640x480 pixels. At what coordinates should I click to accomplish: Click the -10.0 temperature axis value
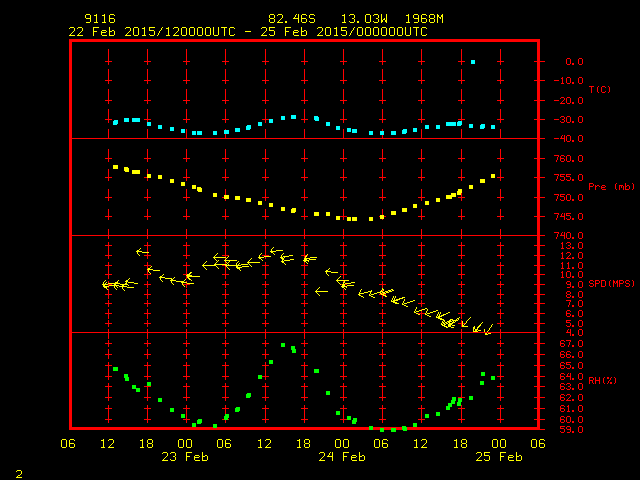(x=569, y=81)
